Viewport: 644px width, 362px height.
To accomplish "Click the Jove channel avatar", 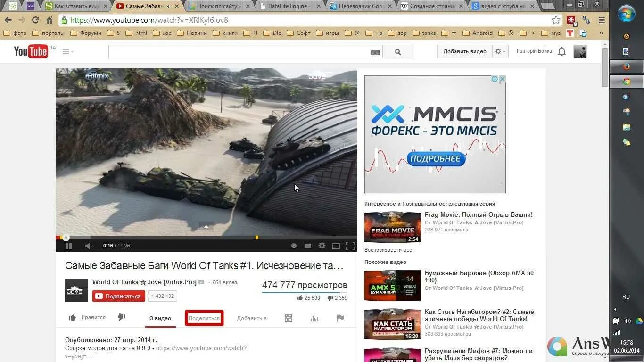I will 76,290.
